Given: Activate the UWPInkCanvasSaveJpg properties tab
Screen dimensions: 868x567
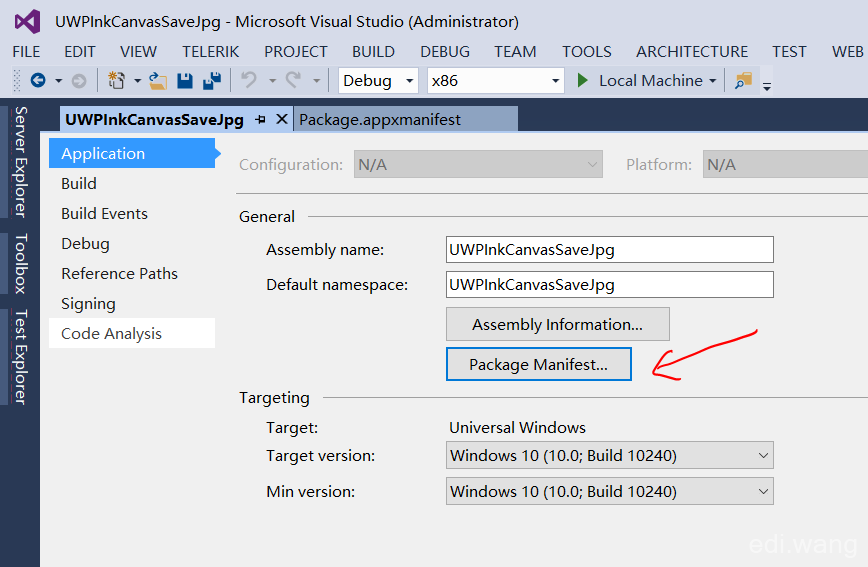Looking at the screenshot, I should pos(154,120).
